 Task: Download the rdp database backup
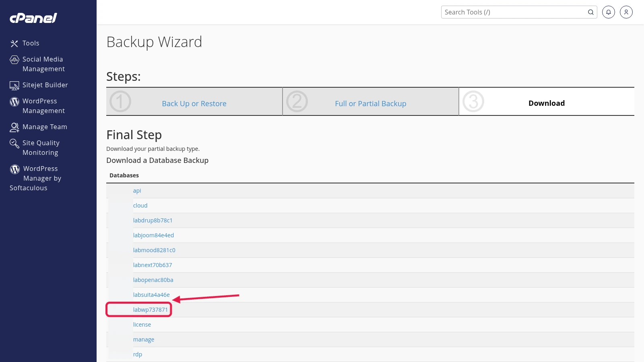(138, 354)
